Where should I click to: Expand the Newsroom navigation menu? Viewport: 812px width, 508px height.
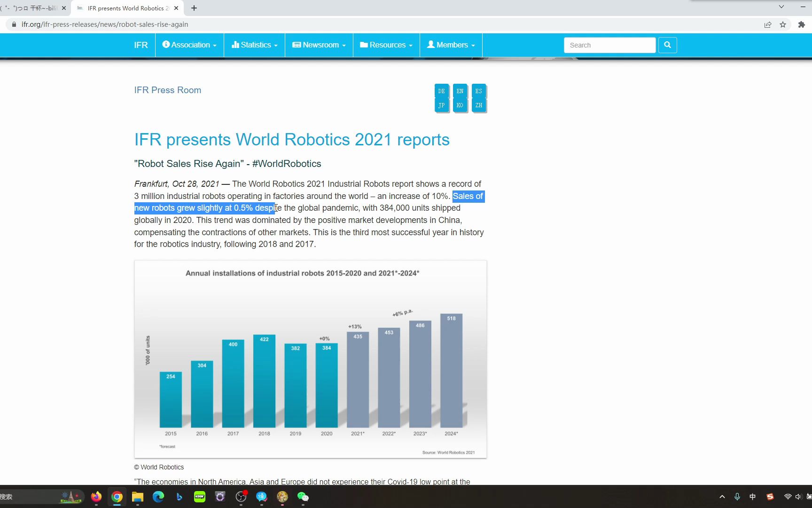(319, 45)
